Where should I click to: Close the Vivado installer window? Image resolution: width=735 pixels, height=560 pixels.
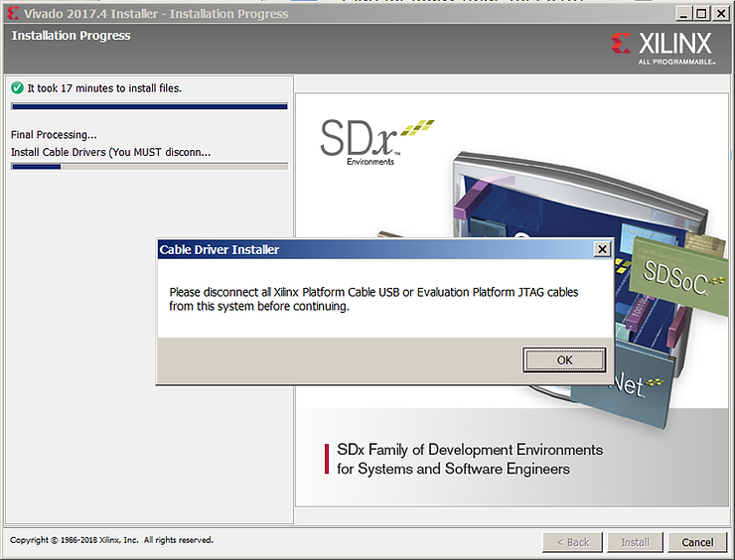pyautogui.click(x=721, y=13)
